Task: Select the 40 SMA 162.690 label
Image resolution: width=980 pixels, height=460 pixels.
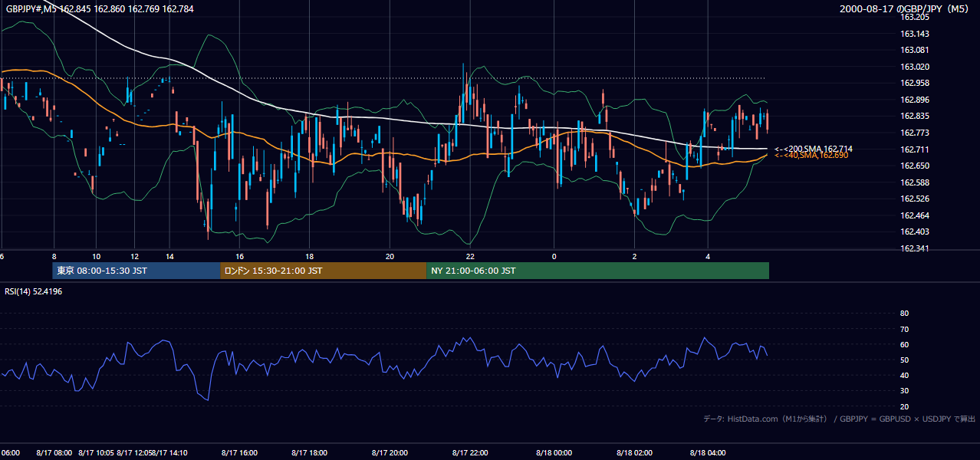Action: [811, 155]
